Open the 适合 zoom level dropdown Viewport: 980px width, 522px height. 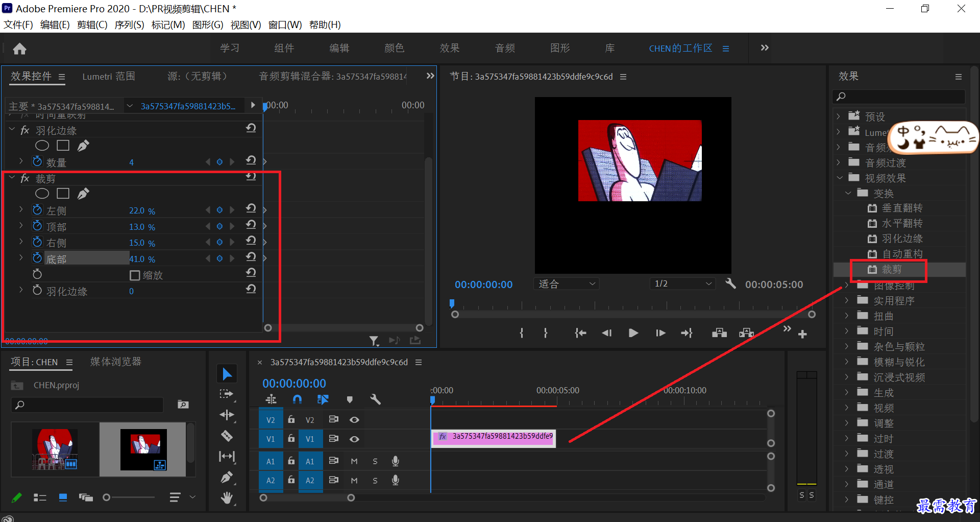click(566, 283)
